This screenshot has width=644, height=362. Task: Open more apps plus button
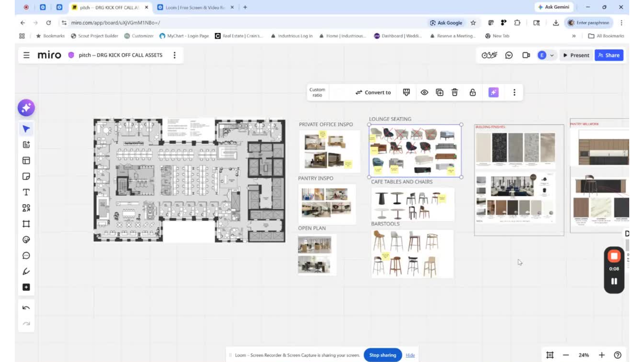coord(26,287)
